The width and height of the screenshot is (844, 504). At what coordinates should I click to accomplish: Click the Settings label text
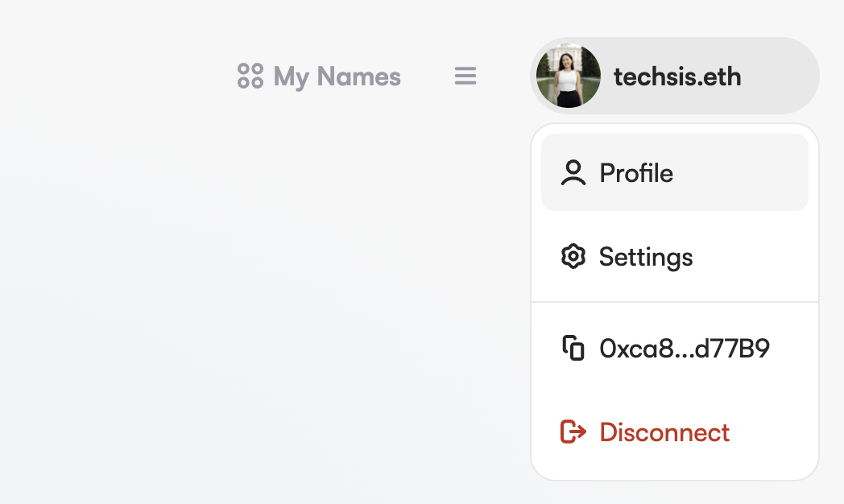click(x=646, y=258)
